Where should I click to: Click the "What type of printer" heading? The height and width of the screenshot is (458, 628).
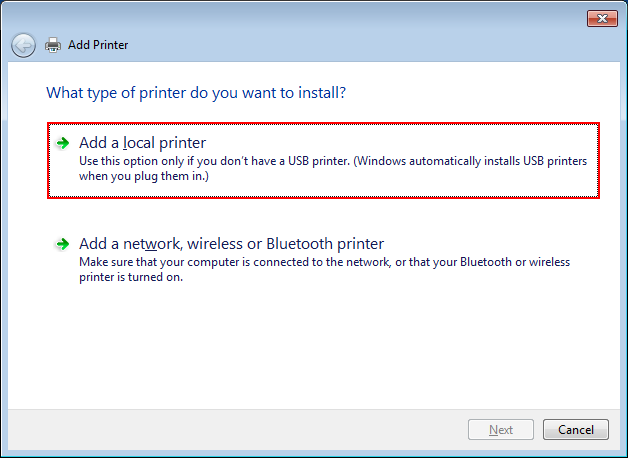point(196,93)
